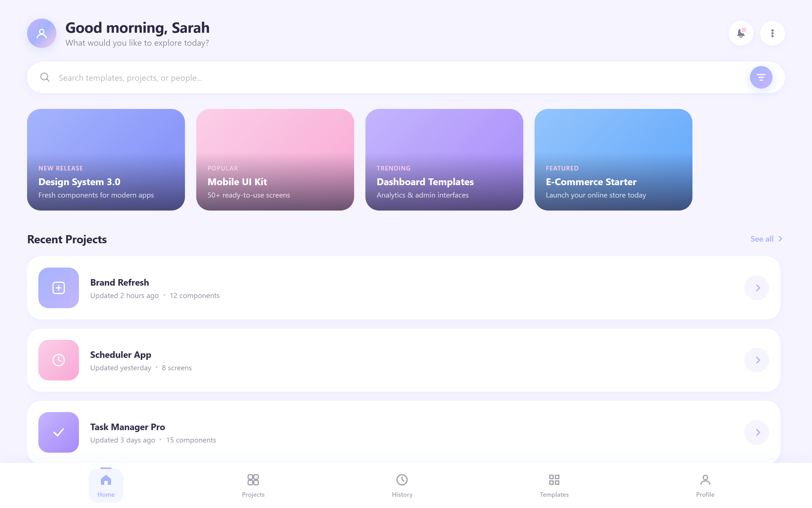Click '8 screens' text
The height and width of the screenshot is (508, 812).
click(x=177, y=368)
